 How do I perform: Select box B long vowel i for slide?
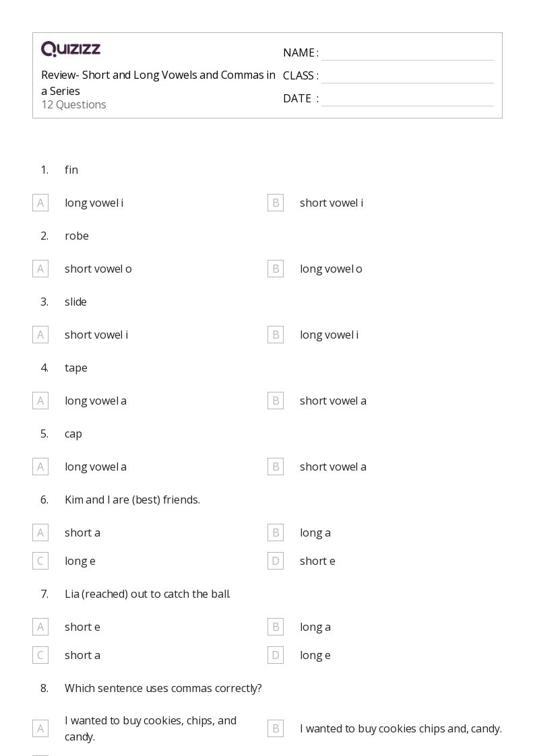[276, 335]
